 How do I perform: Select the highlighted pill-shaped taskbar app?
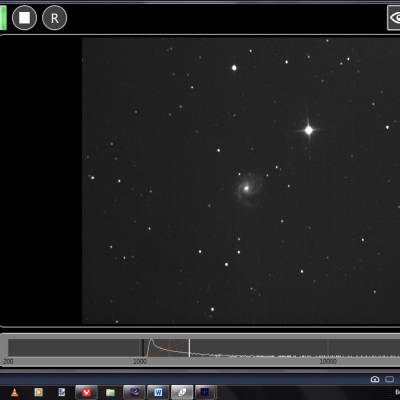182,392
